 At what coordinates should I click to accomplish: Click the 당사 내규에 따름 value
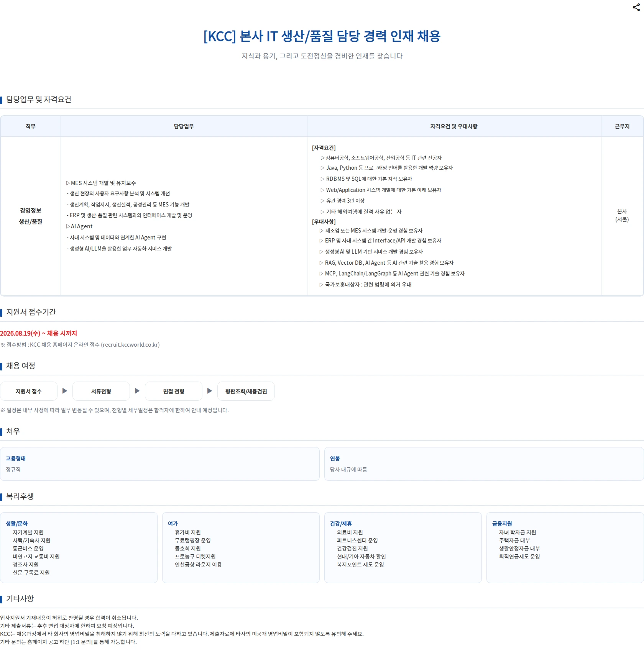pyautogui.click(x=348, y=470)
